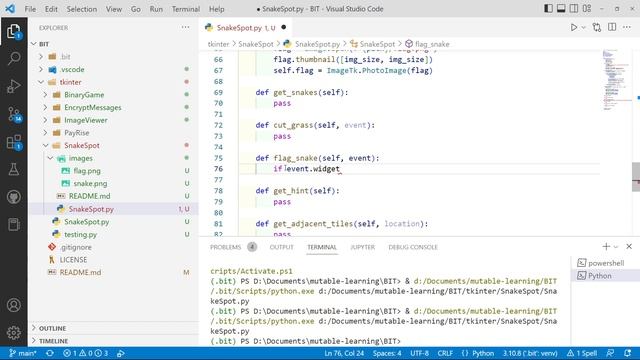Change the end of line sequence CRLF

(445, 353)
